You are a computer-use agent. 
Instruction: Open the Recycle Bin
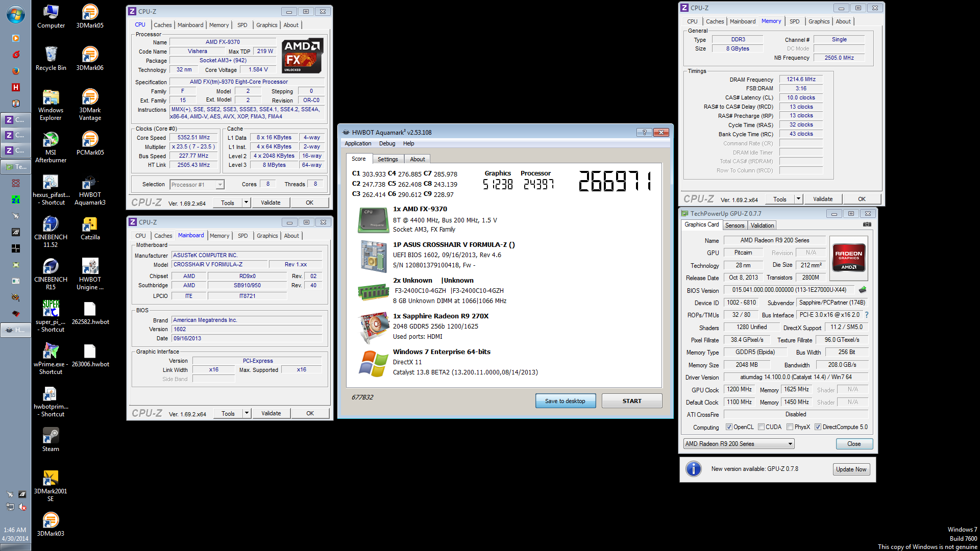(51, 59)
